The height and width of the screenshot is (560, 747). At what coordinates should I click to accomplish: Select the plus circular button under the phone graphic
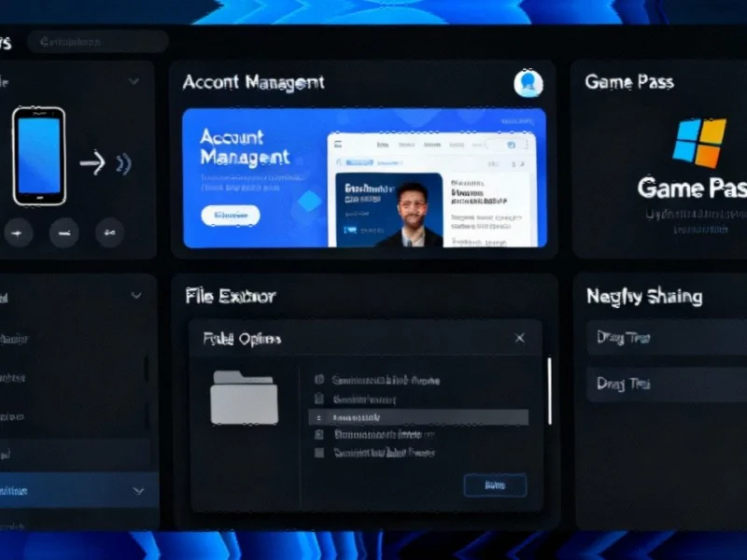pos(19,233)
